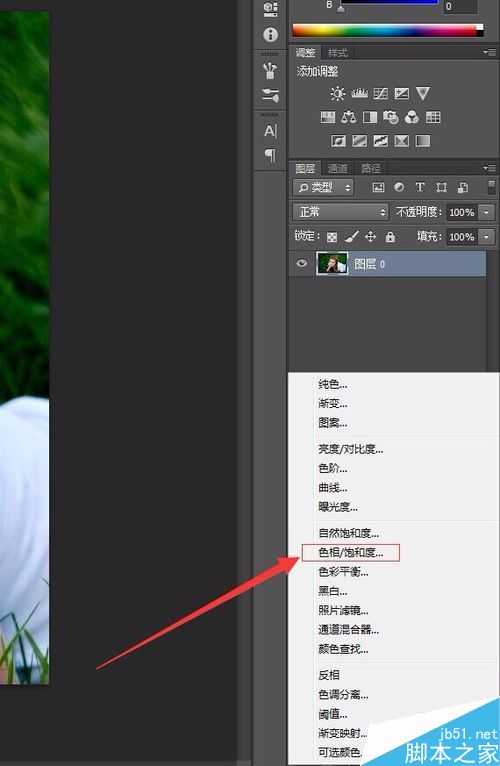Add a Levels adjustment via histogram icon
Image resolution: width=500 pixels, height=766 pixels.
[x=359, y=93]
